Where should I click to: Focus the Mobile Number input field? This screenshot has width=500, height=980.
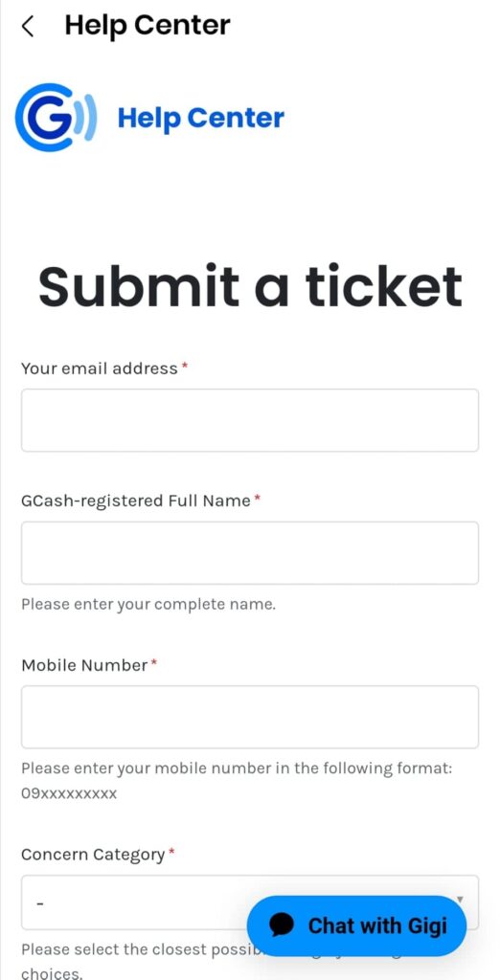click(x=250, y=717)
